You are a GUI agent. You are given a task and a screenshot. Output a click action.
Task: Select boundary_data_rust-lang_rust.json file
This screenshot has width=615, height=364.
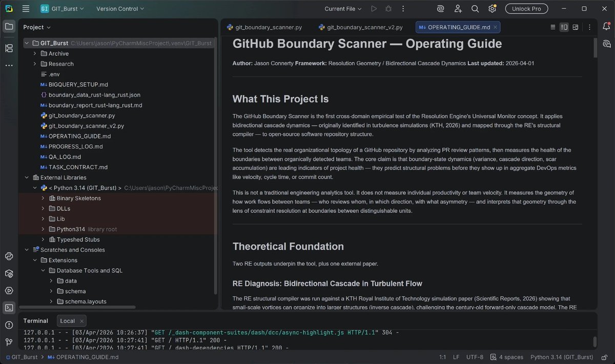pyautogui.click(x=94, y=95)
